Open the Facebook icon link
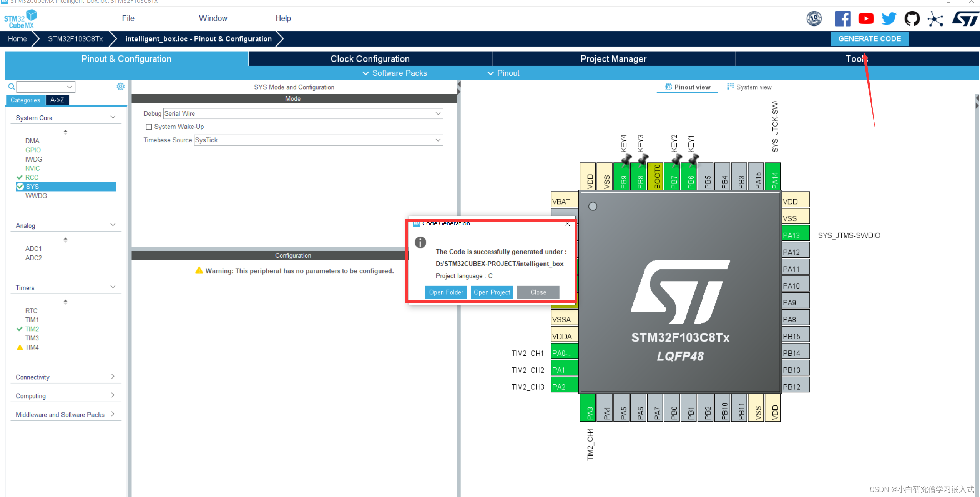The width and height of the screenshot is (980, 497). pos(842,18)
